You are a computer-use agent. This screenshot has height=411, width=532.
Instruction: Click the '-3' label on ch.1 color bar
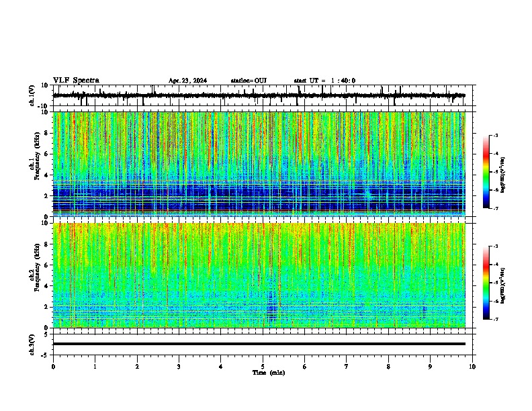click(495, 135)
